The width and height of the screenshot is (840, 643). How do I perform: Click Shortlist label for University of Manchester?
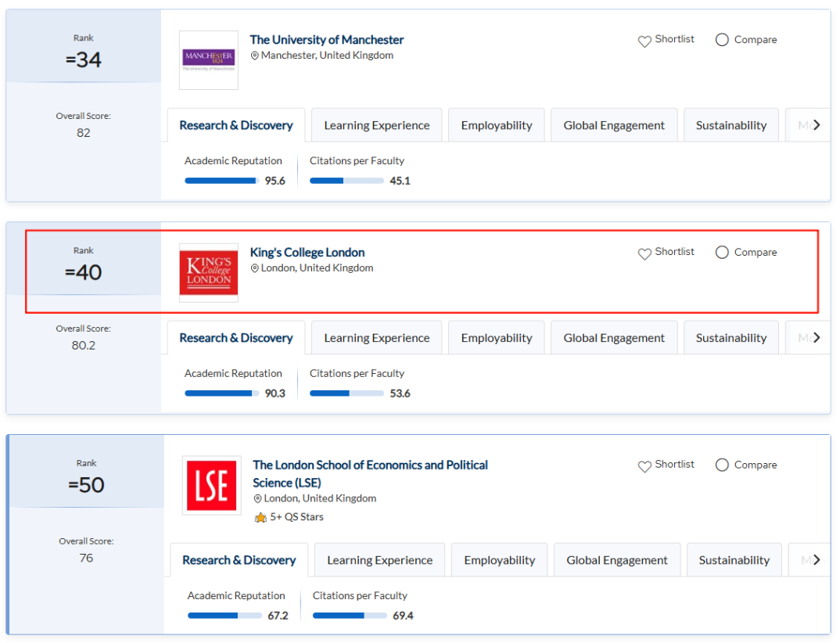tap(674, 39)
